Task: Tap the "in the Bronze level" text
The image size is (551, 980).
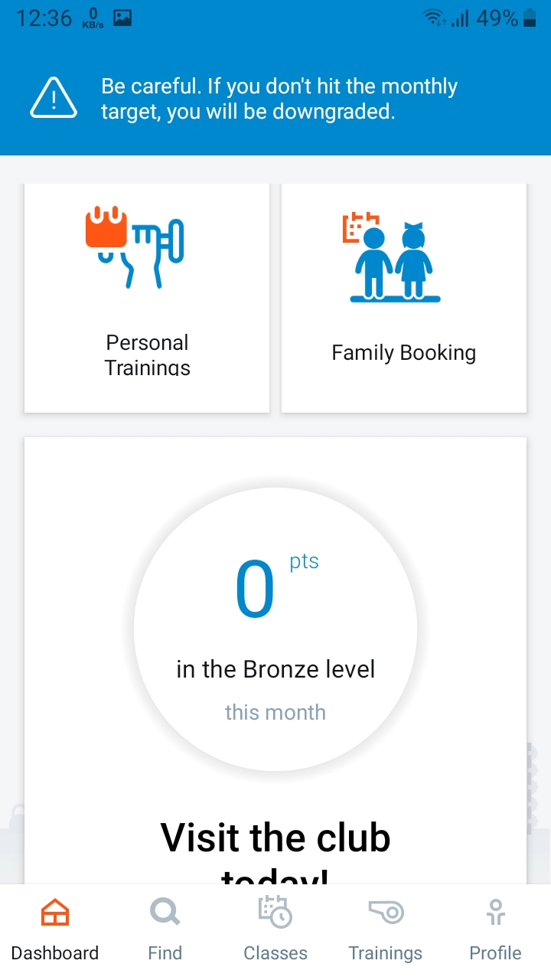Action: (275, 670)
